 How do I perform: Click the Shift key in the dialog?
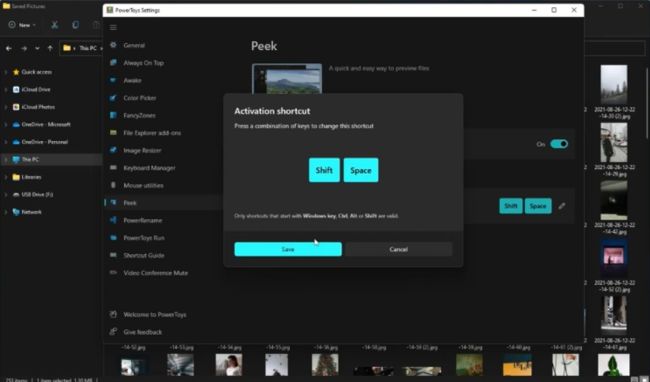tap(324, 170)
